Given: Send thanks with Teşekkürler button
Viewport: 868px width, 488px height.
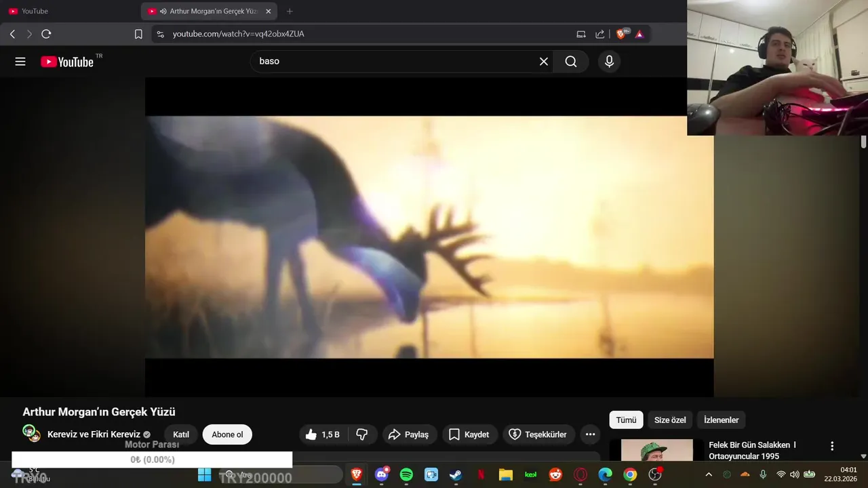Looking at the screenshot, I should pyautogui.click(x=538, y=434).
